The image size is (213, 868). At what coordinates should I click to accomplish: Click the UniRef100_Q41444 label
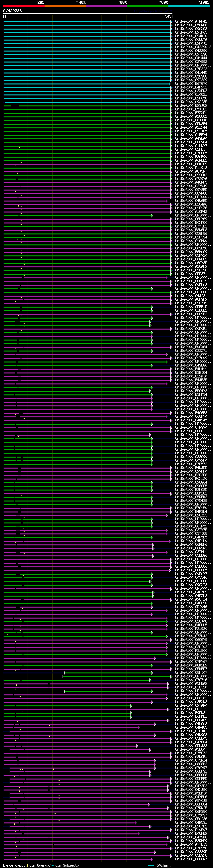click(191, 58)
